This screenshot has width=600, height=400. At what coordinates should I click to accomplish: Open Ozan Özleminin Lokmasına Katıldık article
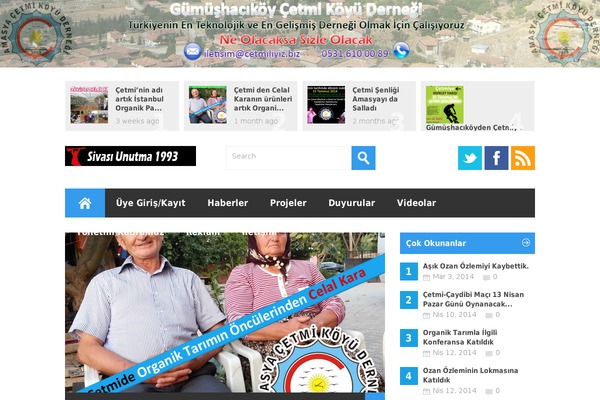pyautogui.click(x=470, y=375)
